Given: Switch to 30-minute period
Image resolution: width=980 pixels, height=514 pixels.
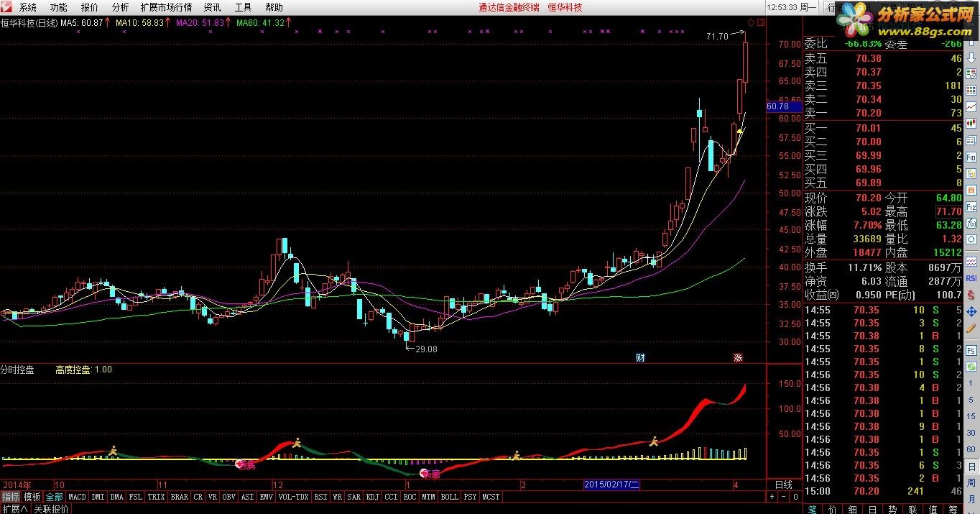Looking at the screenshot, I should click(971, 433).
